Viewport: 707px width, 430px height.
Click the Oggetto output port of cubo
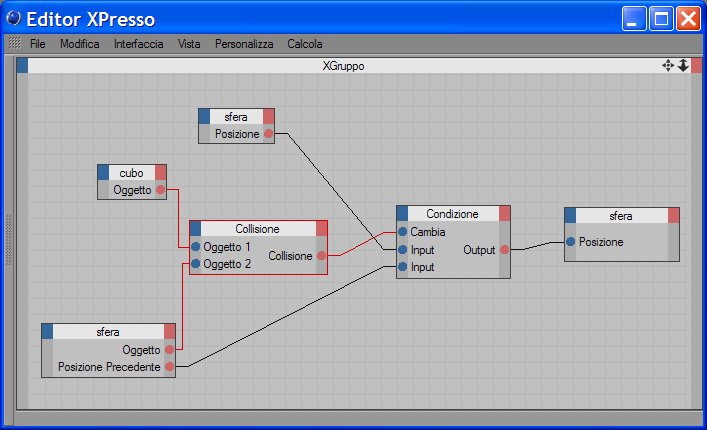click(x=161, y=190)
